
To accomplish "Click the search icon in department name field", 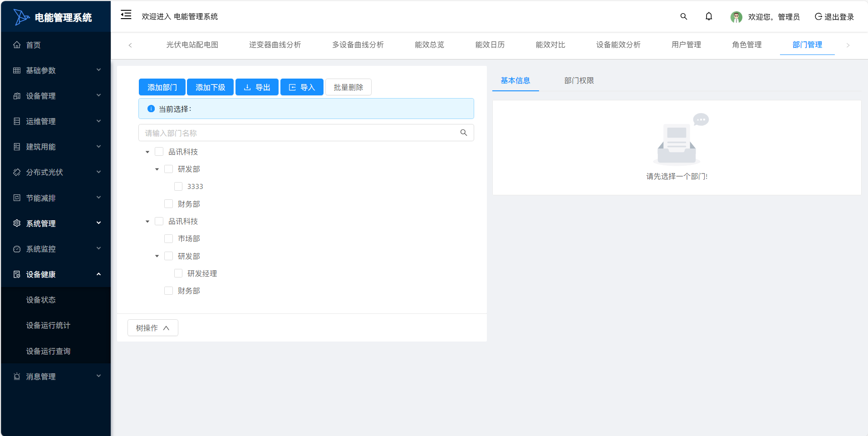I will point(464,133).
